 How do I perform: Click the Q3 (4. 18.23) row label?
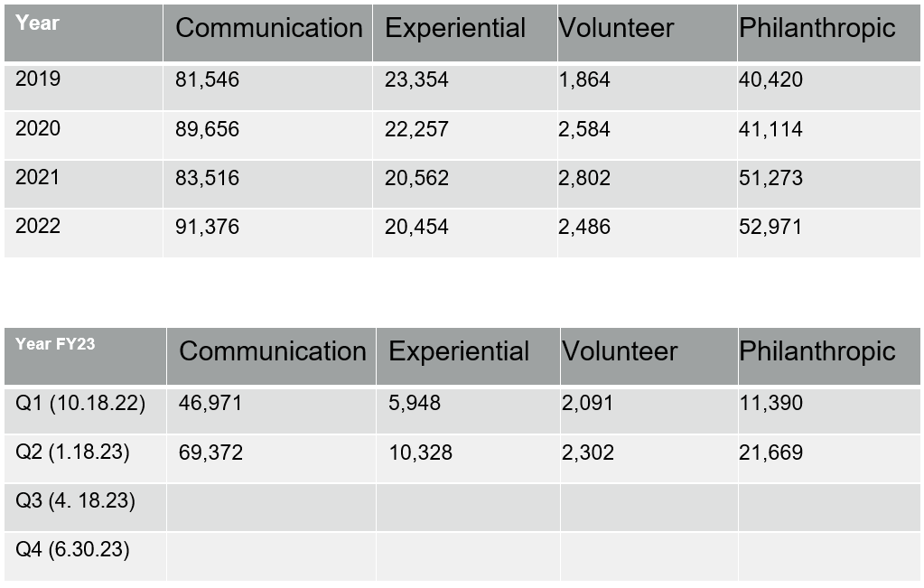tap(75, 500)
